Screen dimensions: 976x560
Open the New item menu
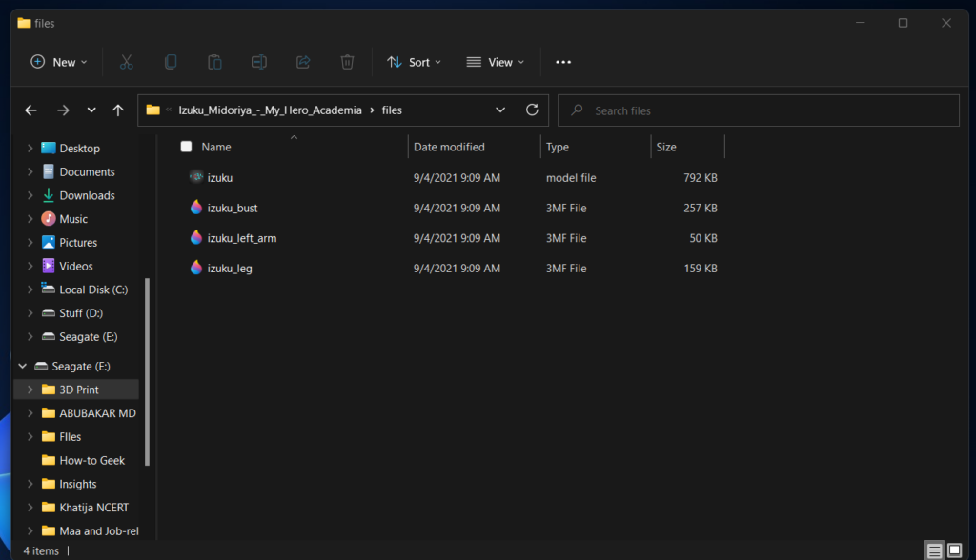click(x=59, y=62)
